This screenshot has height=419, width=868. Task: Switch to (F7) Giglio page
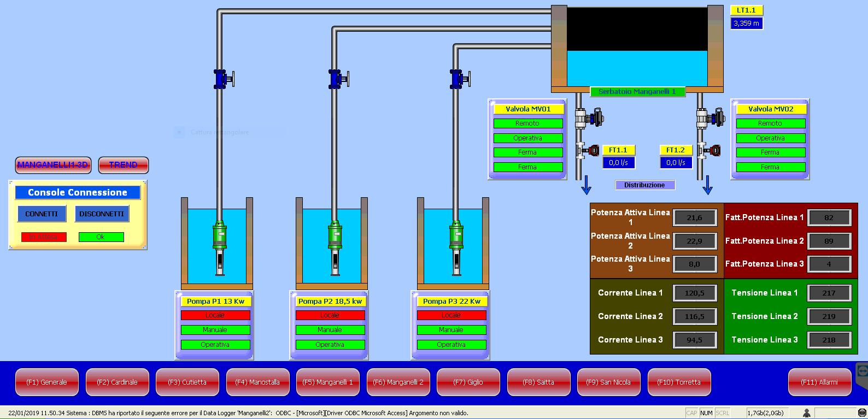click(468, 382)
